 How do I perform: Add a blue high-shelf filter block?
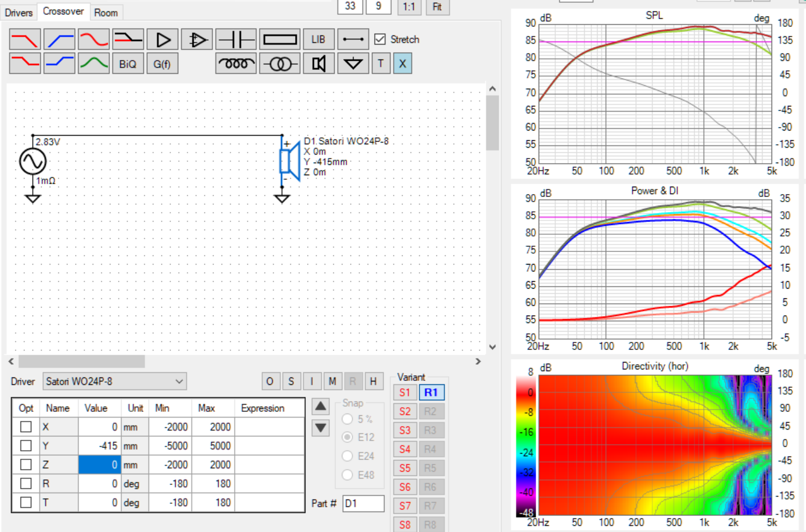tap(59, 63)
